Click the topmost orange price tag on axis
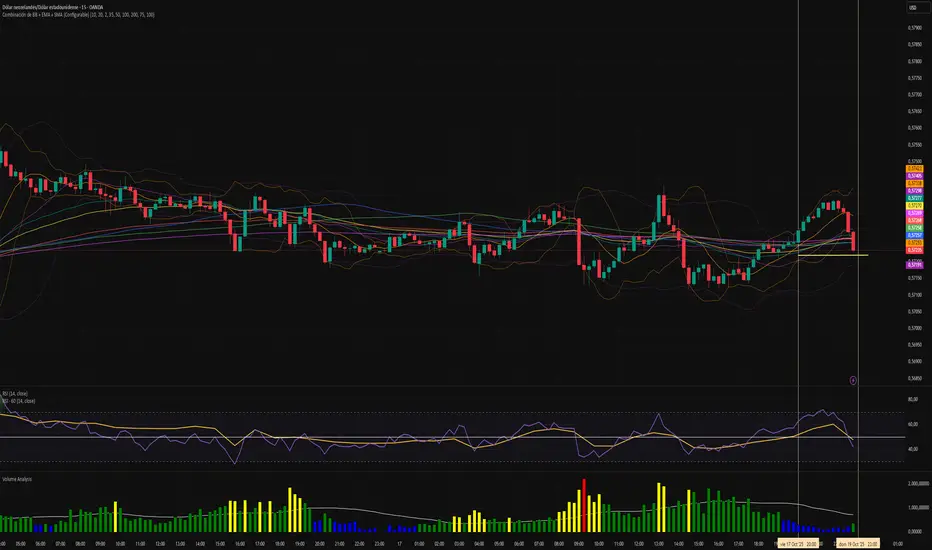The image size is (932, 550). [x=914, y=169]
